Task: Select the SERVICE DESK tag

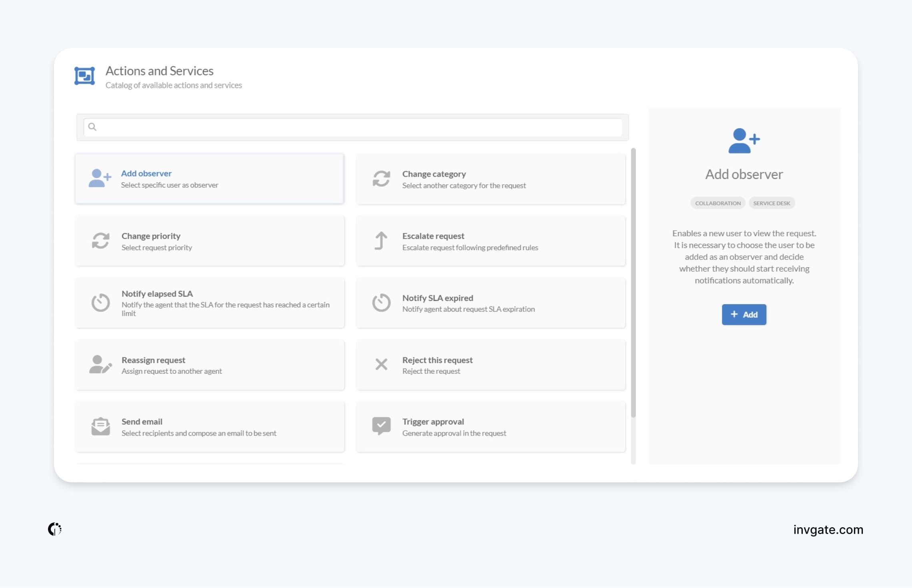Action: tap(771, 203)
